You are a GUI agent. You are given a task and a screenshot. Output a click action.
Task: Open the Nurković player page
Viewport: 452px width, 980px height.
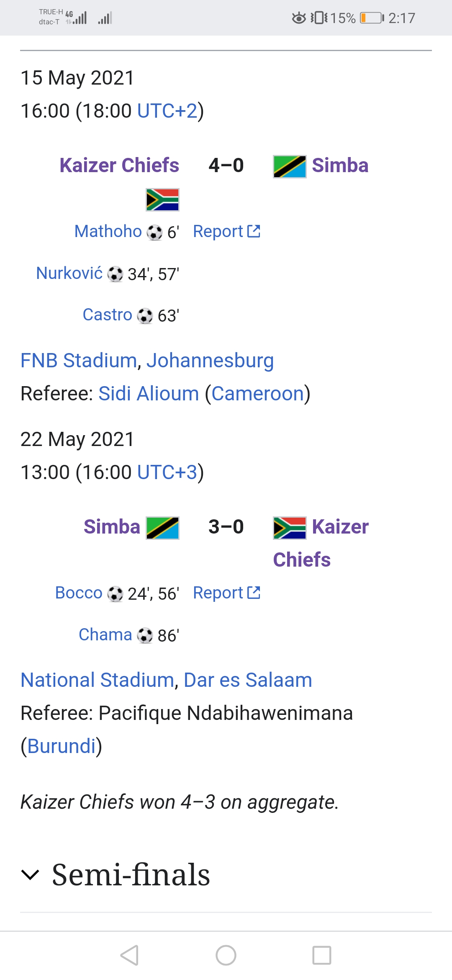click(x=69, y=273)
